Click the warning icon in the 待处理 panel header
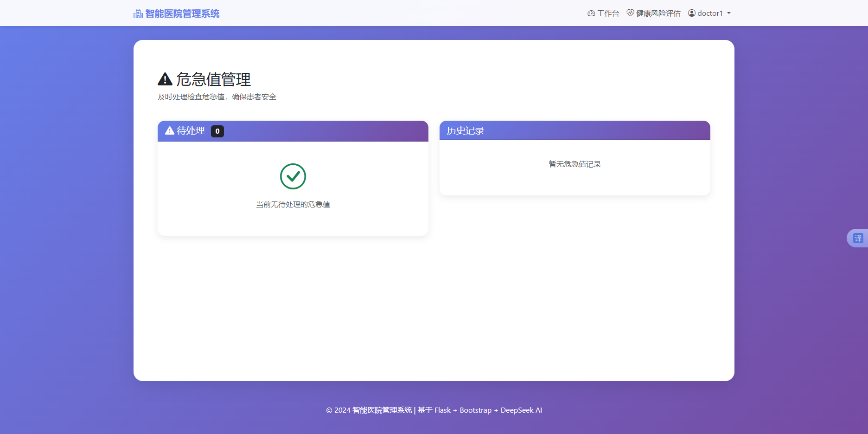The height and width of the screenshot is (434, 868). (x=169, y=131)
